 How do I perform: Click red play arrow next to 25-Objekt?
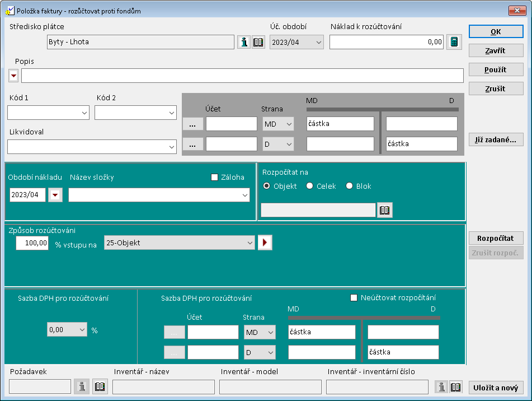click(x=265, y=243)
